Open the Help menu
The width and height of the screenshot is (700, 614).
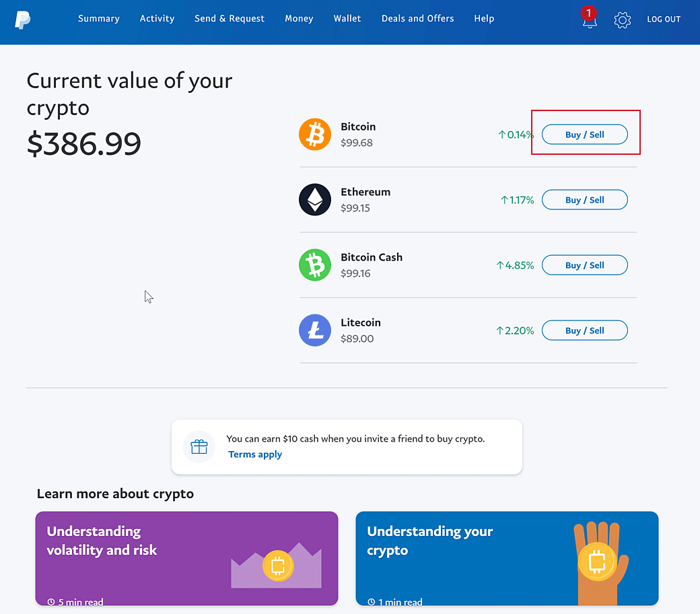coord(484,18)
